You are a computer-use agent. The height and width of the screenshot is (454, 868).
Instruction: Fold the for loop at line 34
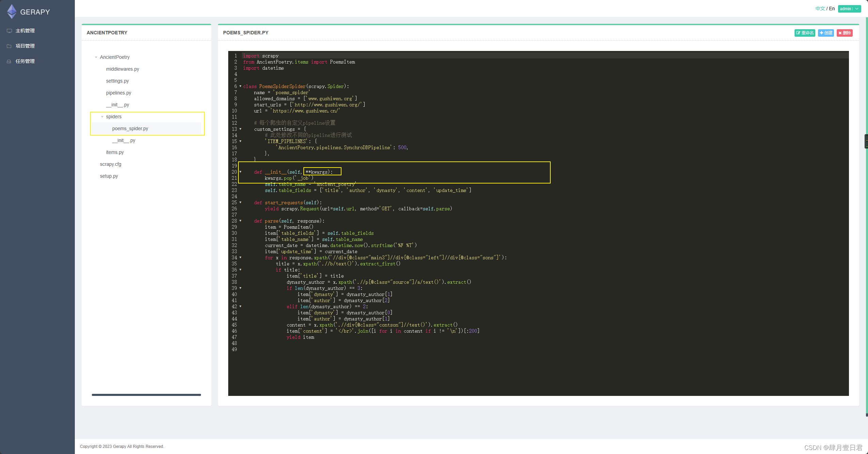click(240, 258)
